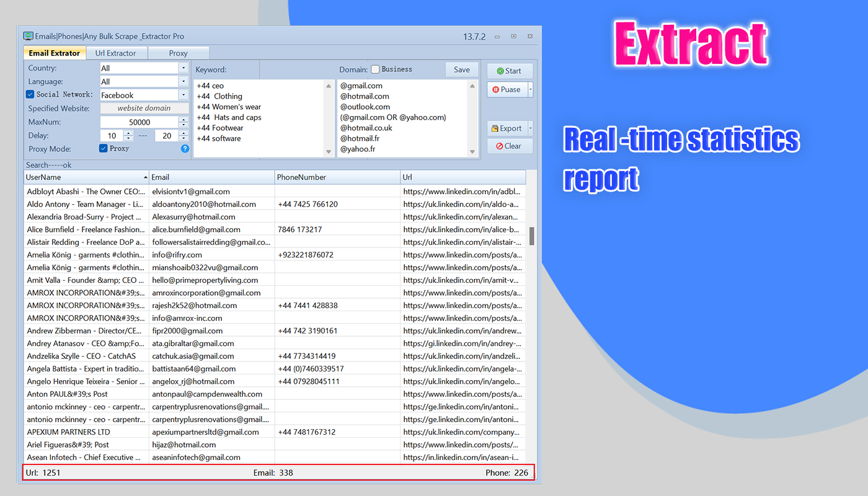This screenshot has width=868, height=496.
Task: Click the Export button
Action: (507, 128)
